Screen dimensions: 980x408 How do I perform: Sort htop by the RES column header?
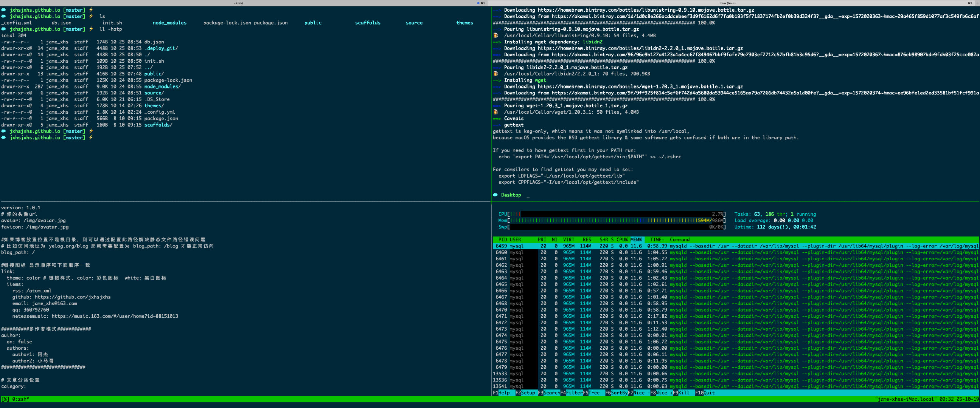(587, 240)
